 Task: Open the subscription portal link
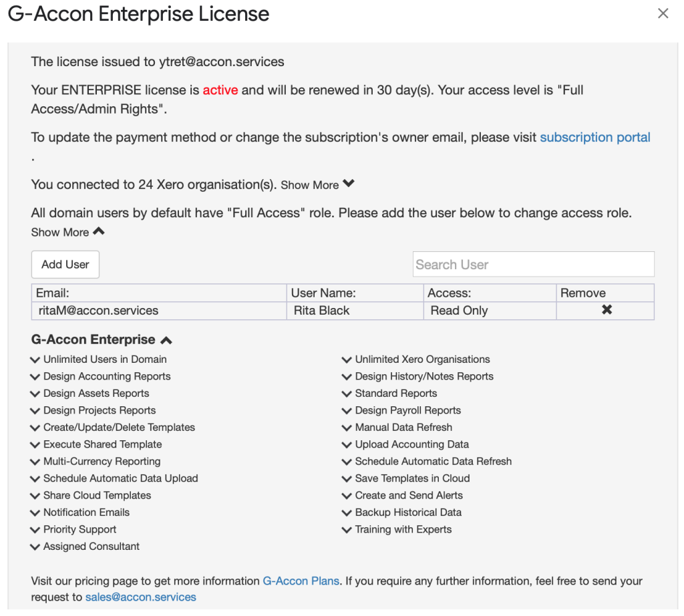tap(595, 138)
